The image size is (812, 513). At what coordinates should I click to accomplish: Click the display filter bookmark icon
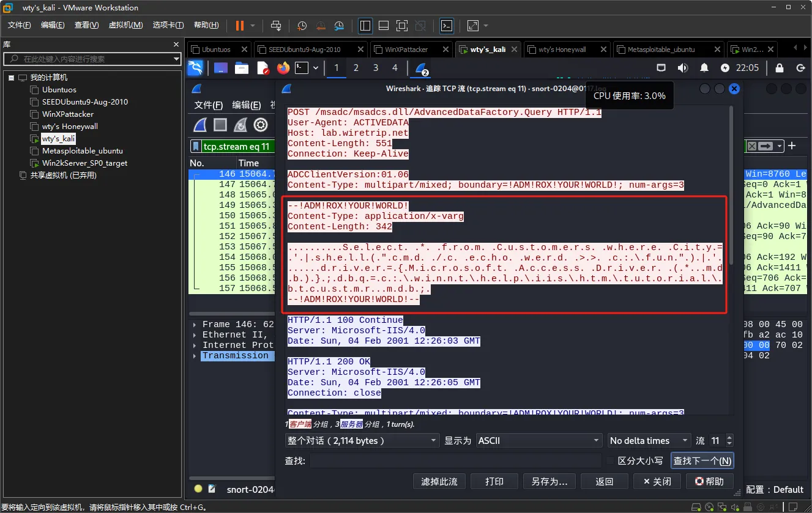(x=196, y=146)
